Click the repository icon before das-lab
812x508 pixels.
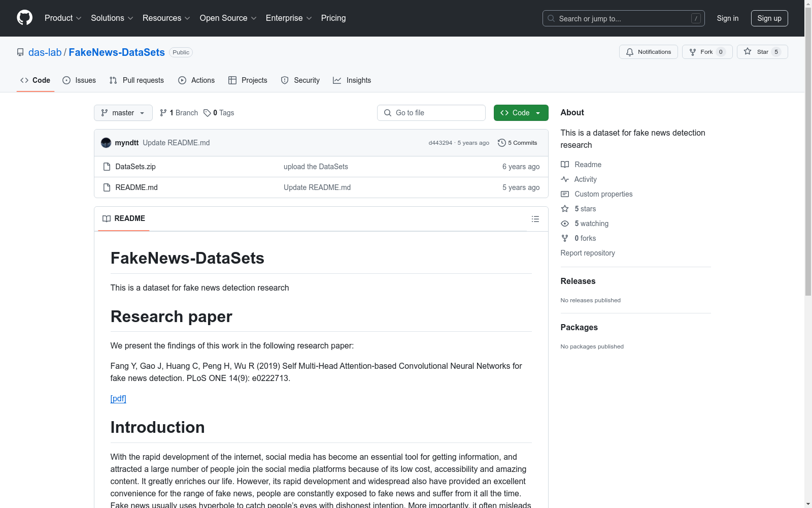[20, 52]
